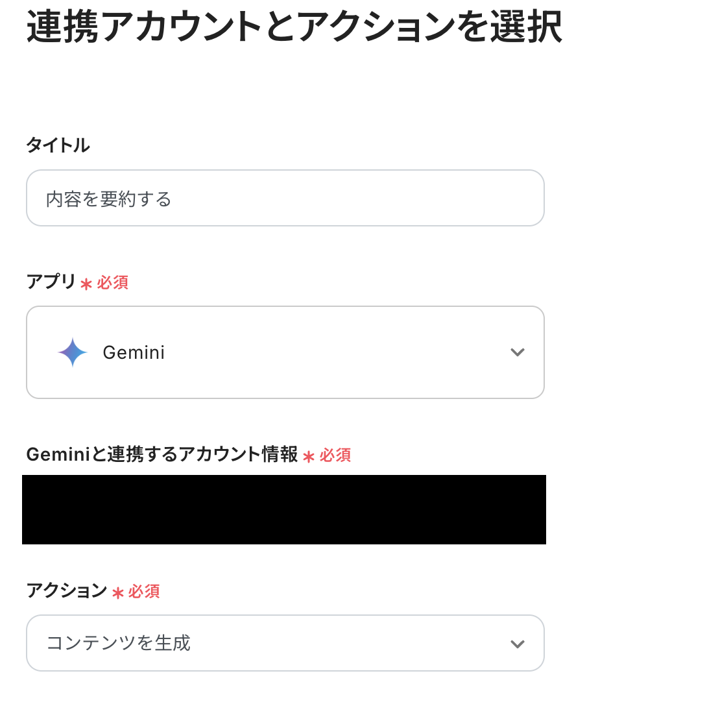This screenshot has width=707, height=728.
Task: Click the 内容を要約する text in title box
Action: click(109, 199)
